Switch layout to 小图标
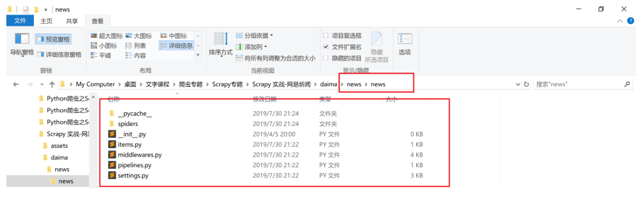The image size is (644, 199). point(104,46)
